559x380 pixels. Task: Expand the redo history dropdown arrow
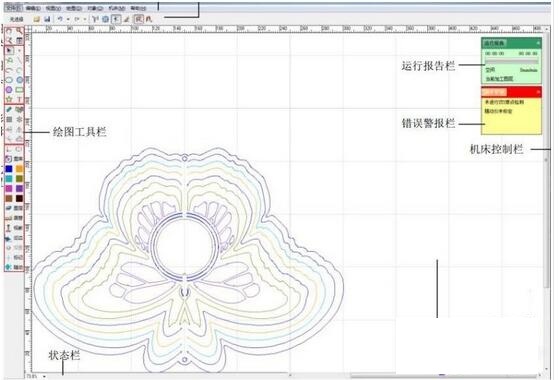(84, 19)
